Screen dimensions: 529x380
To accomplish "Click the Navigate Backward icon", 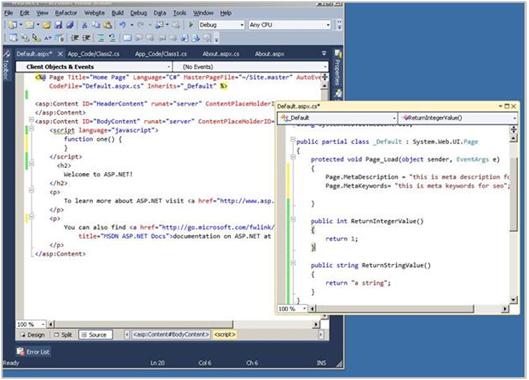I will pos(159,25).
